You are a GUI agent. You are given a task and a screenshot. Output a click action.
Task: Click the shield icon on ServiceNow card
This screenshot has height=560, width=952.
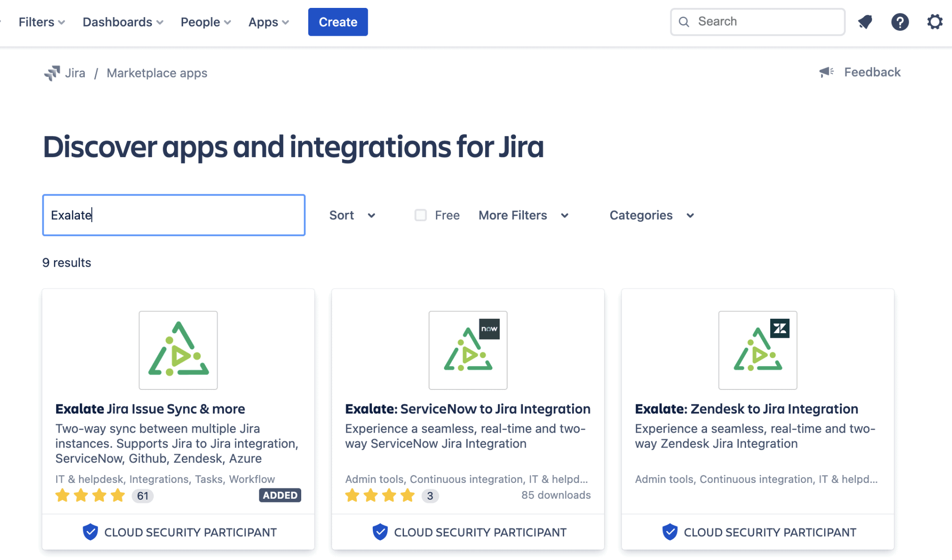point(380,532)
